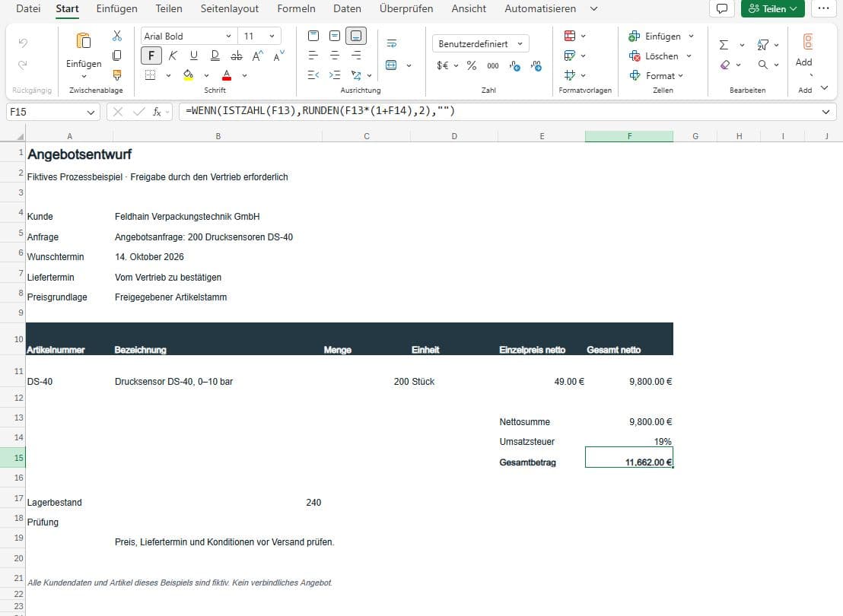This screenshot has width=843, height=616.
Task: Switch to Formeln tab
Action: point(296,8)
